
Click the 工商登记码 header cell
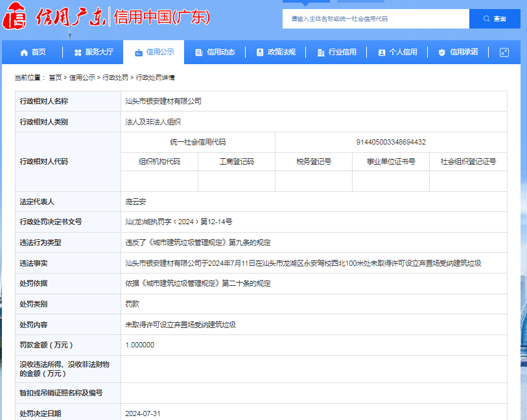click(237, 161)
